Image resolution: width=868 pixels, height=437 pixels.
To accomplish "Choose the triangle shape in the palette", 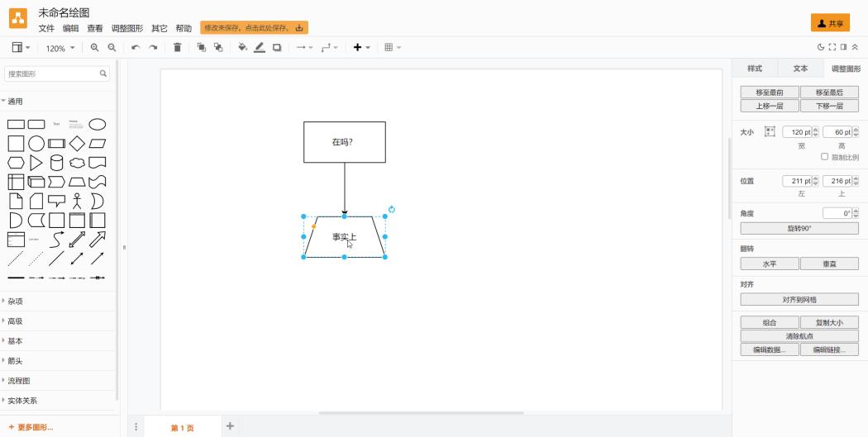I will point(36,163).
